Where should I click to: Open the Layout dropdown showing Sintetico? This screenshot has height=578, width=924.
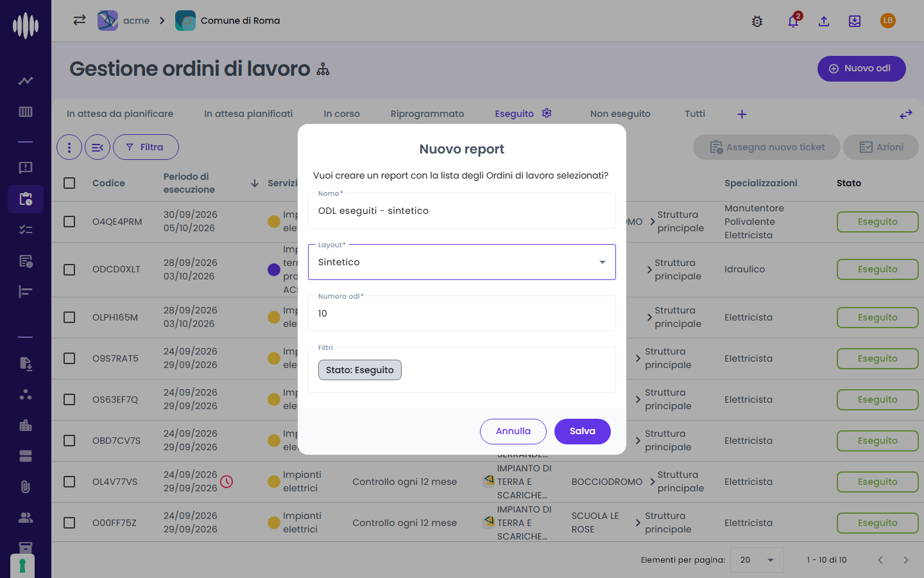click(462, 262)
